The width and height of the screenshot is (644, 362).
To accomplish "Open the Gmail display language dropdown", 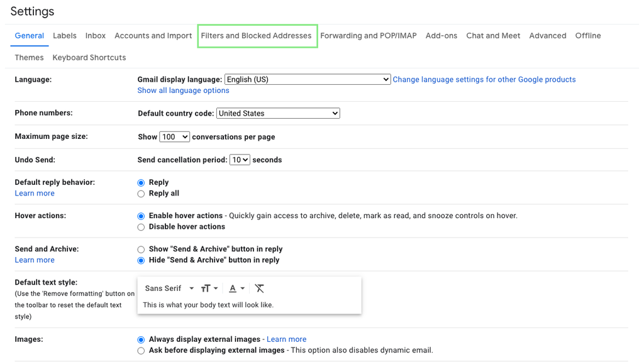I will pyautogui.click(x=307, y=79).
